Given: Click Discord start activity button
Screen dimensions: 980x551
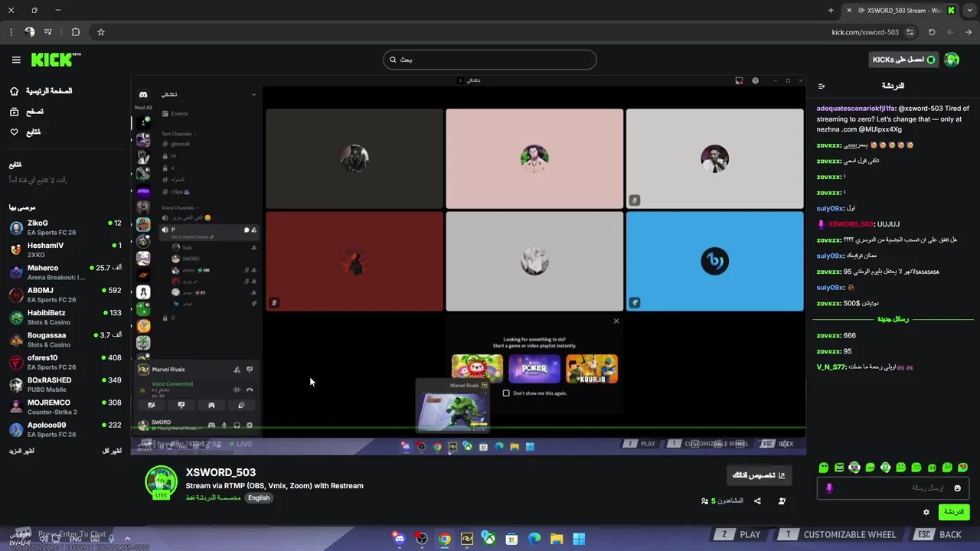Looking at the screenshot, I should [211, 405].
